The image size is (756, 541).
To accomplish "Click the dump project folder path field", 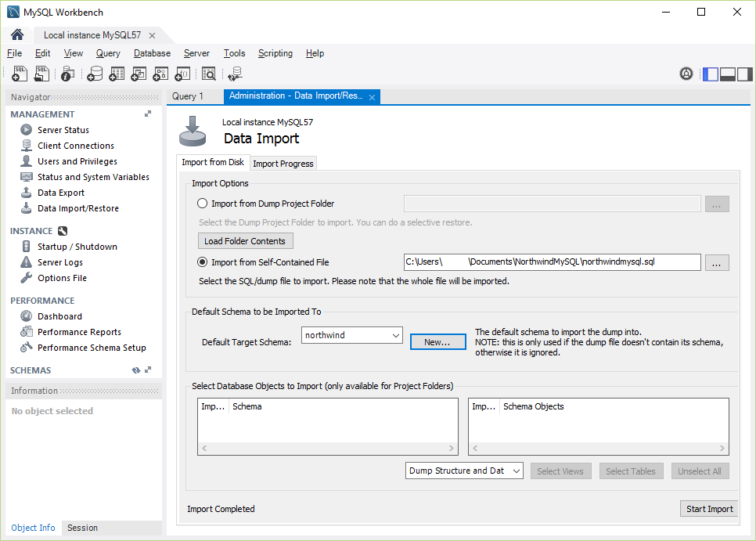I will pyautogui.click(x=552, y=204).
